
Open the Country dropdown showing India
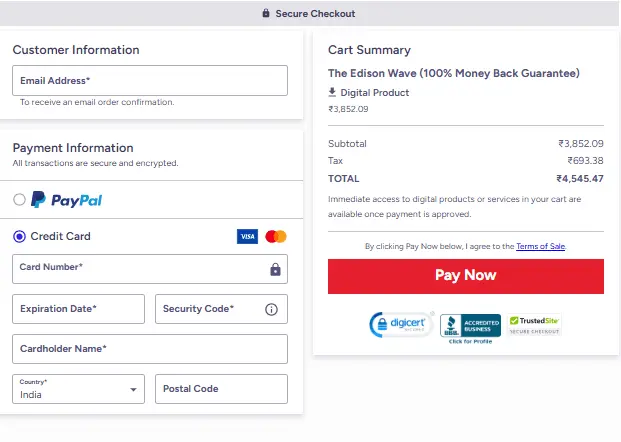79,389
